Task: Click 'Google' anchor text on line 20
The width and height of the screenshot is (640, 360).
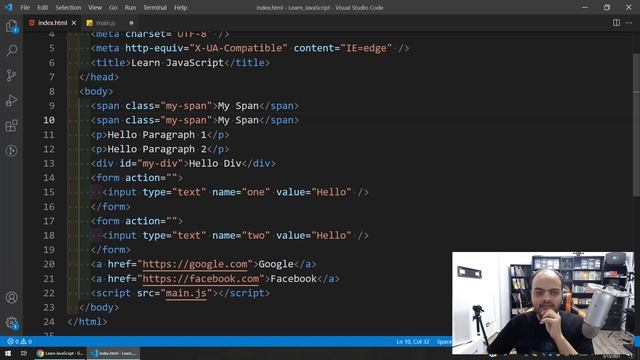Action: 276,264
